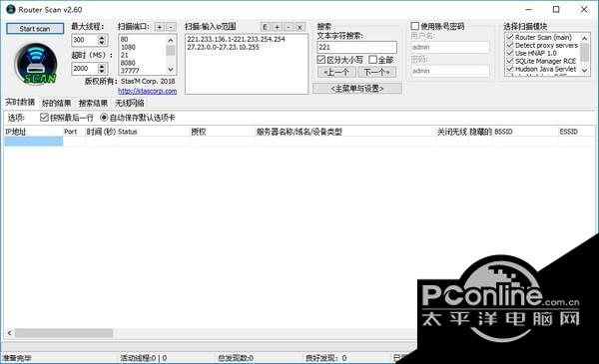Click the timeout field showing 2000

click(x=85, y=68)
